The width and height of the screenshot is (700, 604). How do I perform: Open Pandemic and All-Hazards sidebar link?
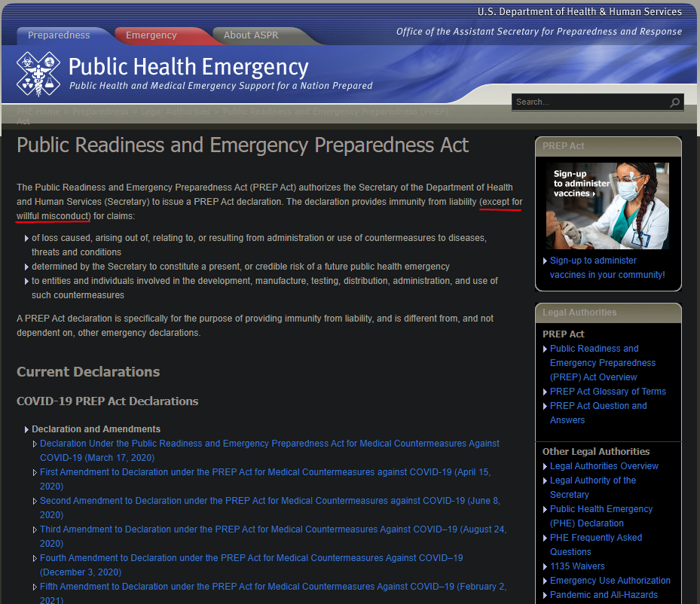pos(604,595)
